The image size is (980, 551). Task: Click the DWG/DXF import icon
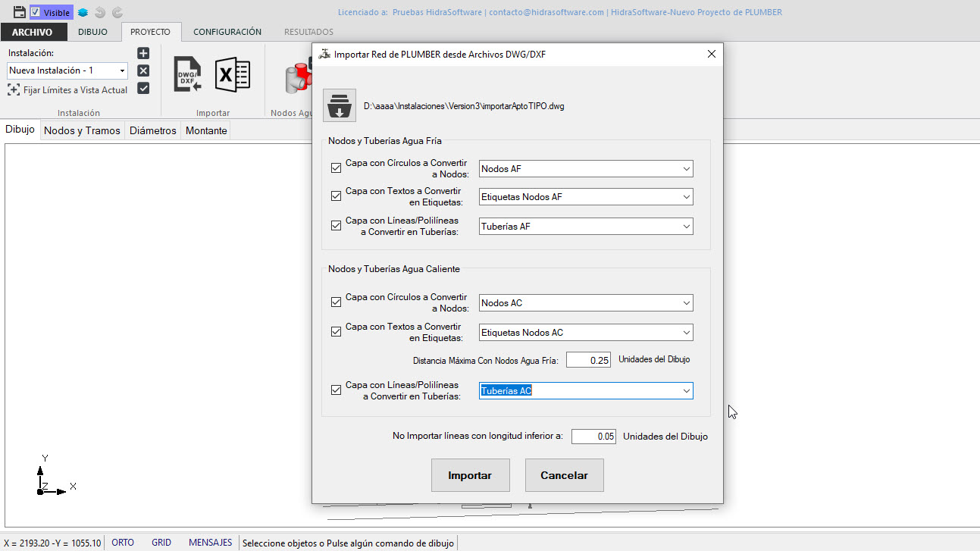click(x=187, y=74)
